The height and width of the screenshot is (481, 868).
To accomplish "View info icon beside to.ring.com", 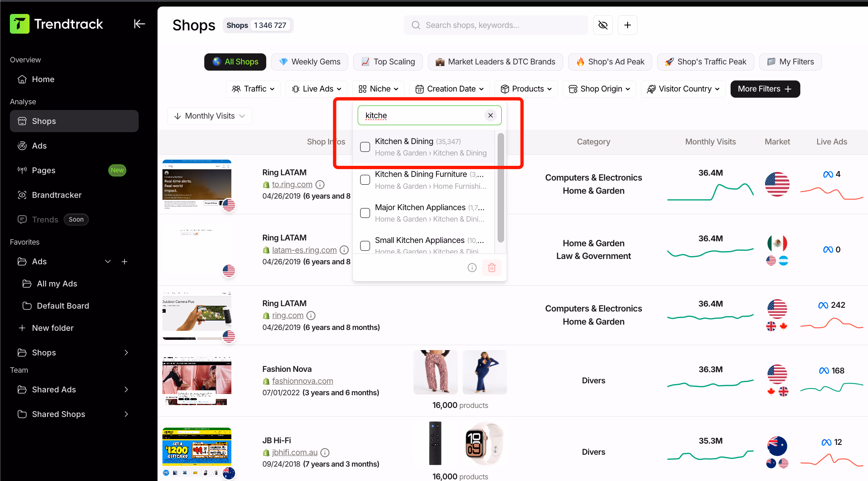I will pyautogui.click(x=320, y=184).
